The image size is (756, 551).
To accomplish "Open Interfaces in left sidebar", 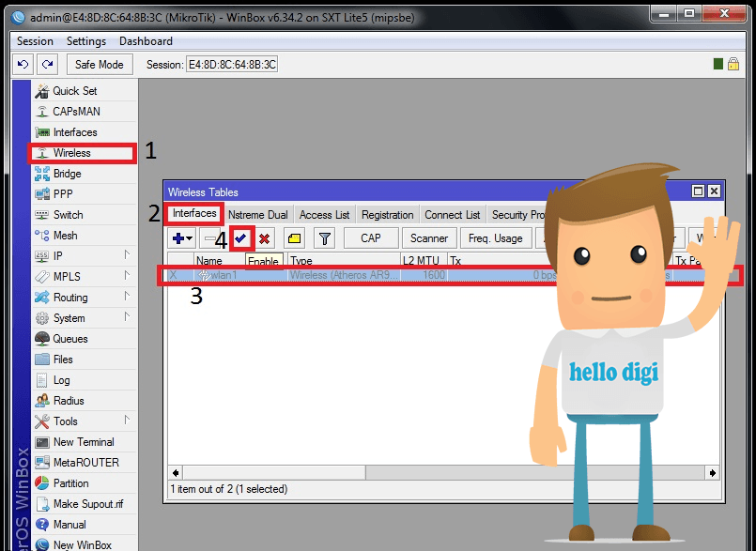I will click(85, 132).
